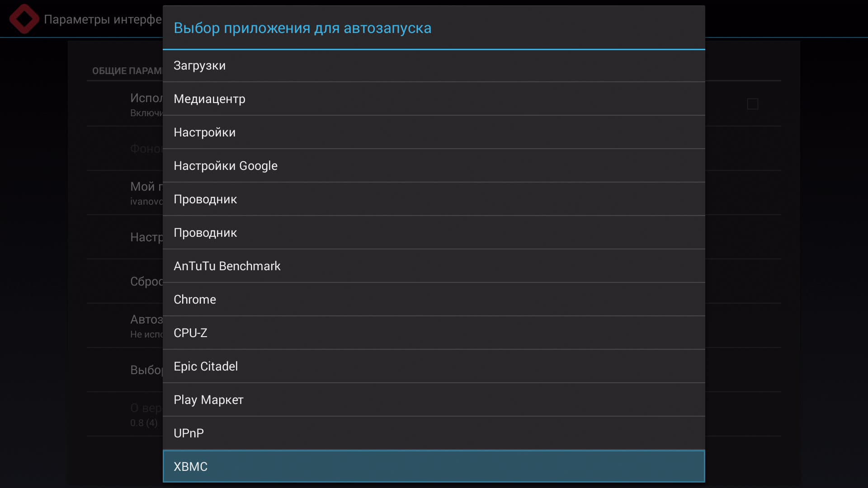Choose AnTuTu Benchmark for autostart
This screenshot has height=488, width=868.
point(433,266)
